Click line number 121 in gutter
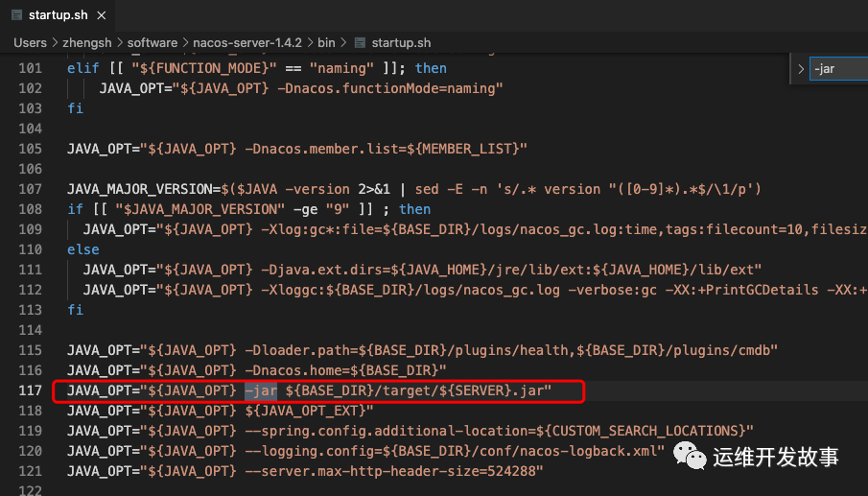The width and height of the screenshot is (868, 496). pyautogui.click(x=31, y=472)
